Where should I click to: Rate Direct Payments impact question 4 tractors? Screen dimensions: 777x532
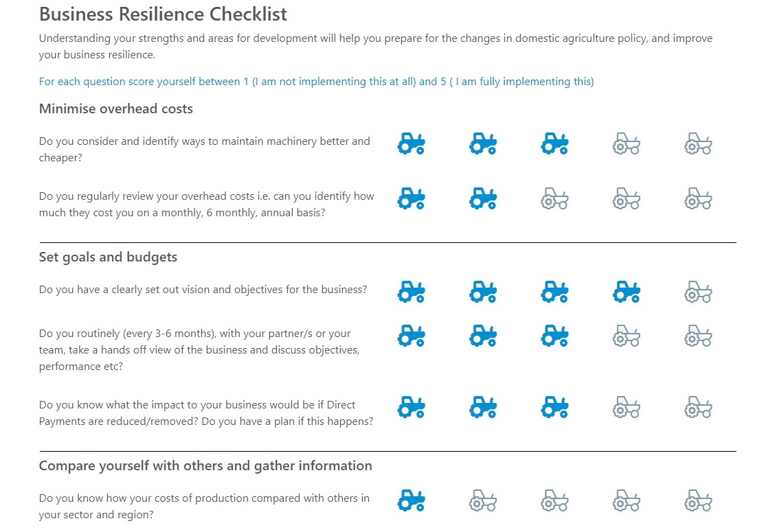pos(626,408)
